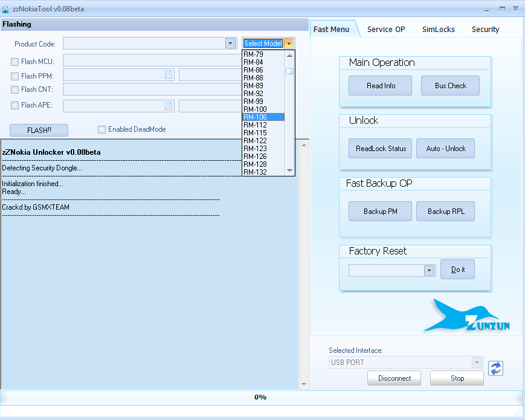The image size is (525, 420).
Task: Click the Stop button
Action: [457, 378]
